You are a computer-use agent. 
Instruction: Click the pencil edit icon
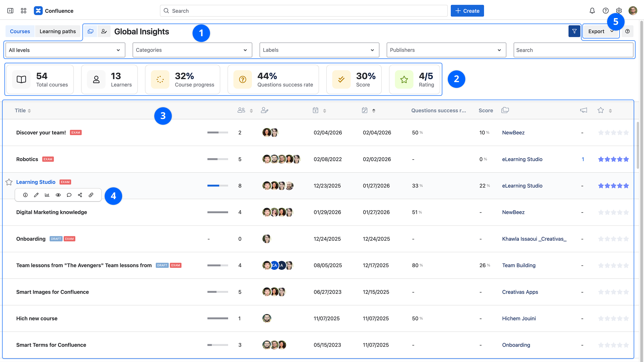coord(36,195)
